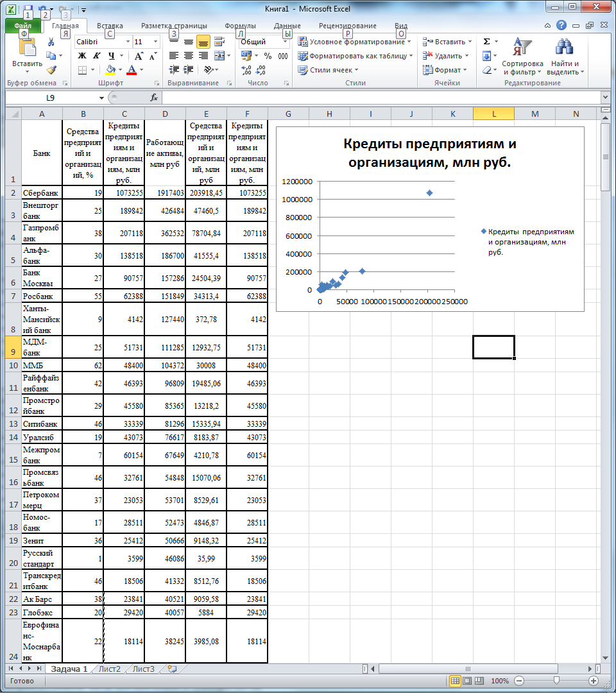Click the Name Box showing L9

pos(51,98)
